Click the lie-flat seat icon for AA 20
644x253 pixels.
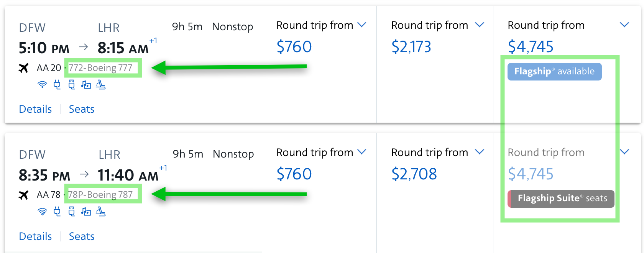point(100,85)
